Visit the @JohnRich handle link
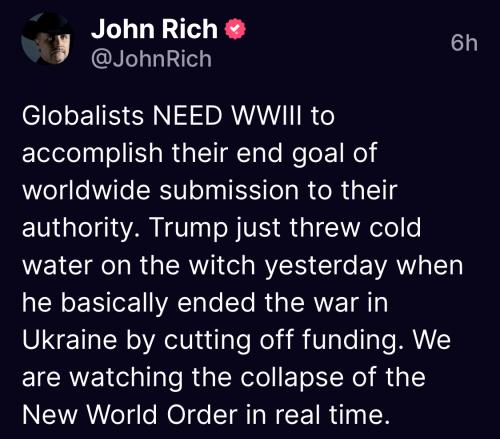Image resolution: width=500 pixels, height=439 pixels. (x=151, y=59)
